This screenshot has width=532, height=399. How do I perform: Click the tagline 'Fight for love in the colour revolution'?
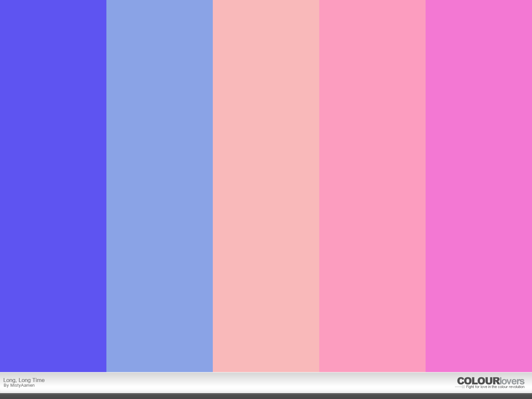[495, 387]
